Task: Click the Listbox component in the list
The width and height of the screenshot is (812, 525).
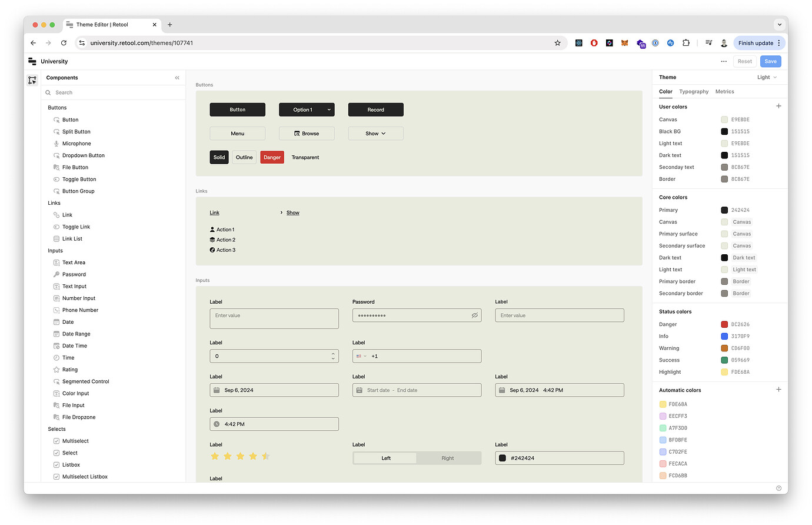Action: [71, 465]
